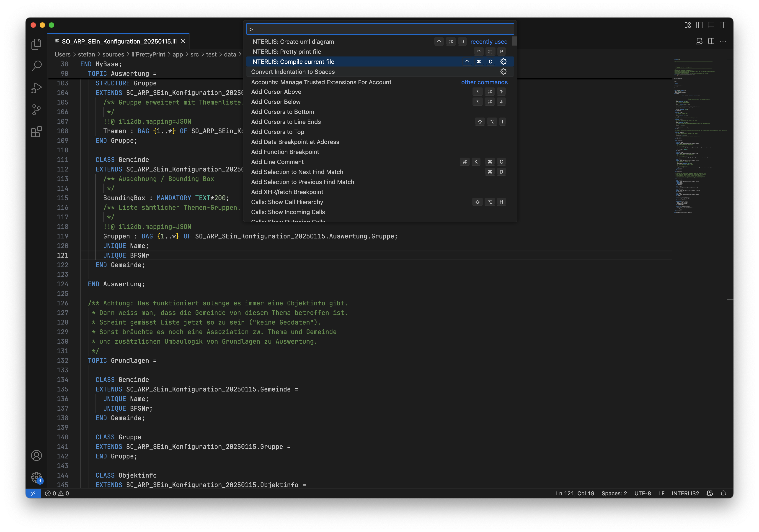
Task: Open editor More Actions ellipsis menu
Action: pos(723,41)
